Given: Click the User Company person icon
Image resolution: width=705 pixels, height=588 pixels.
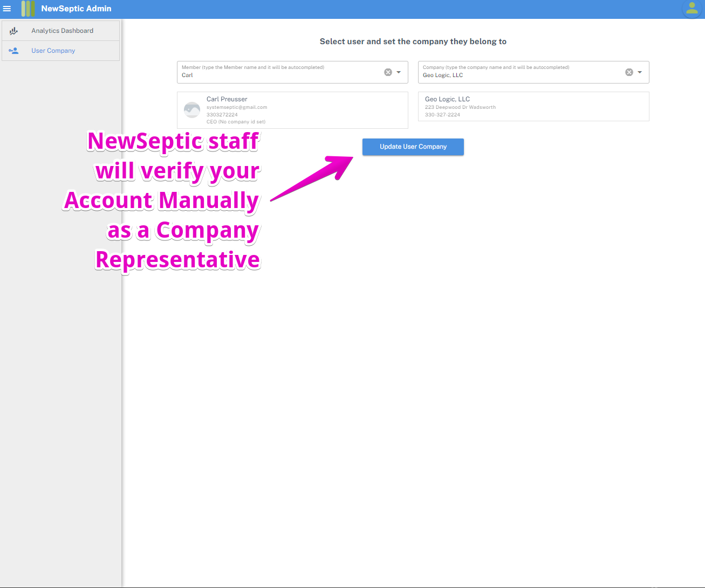Looking at the screenshot, I should pyautogui.click(x=14, y=51).
